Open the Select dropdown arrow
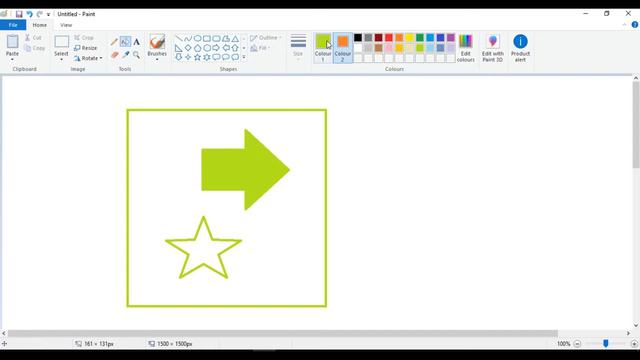This screenshot has height=360, width=640. (x=61, y=60)
